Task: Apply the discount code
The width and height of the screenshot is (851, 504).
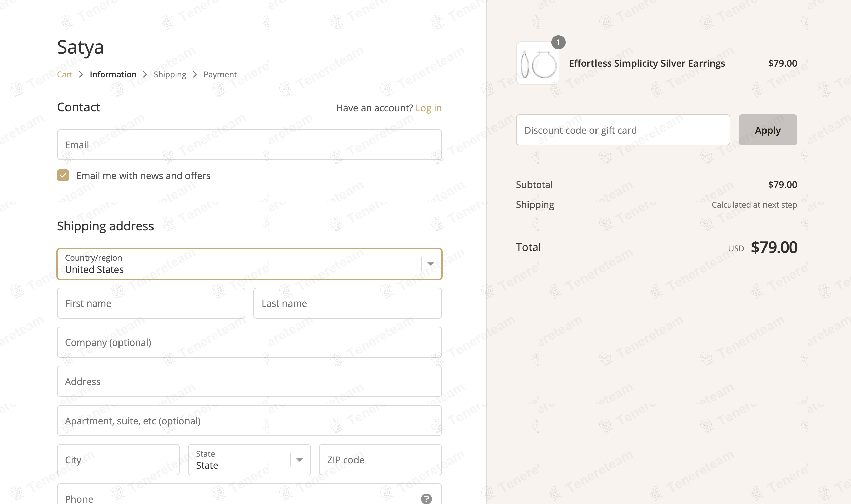Action: [x=768, y=130]
